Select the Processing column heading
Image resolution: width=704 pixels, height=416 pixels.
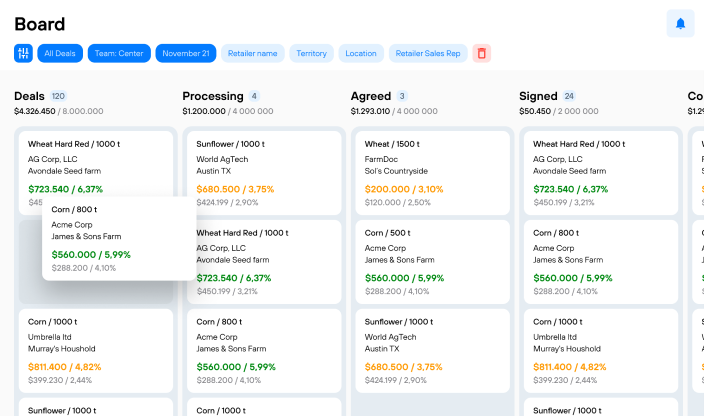[x=213, y=96]
